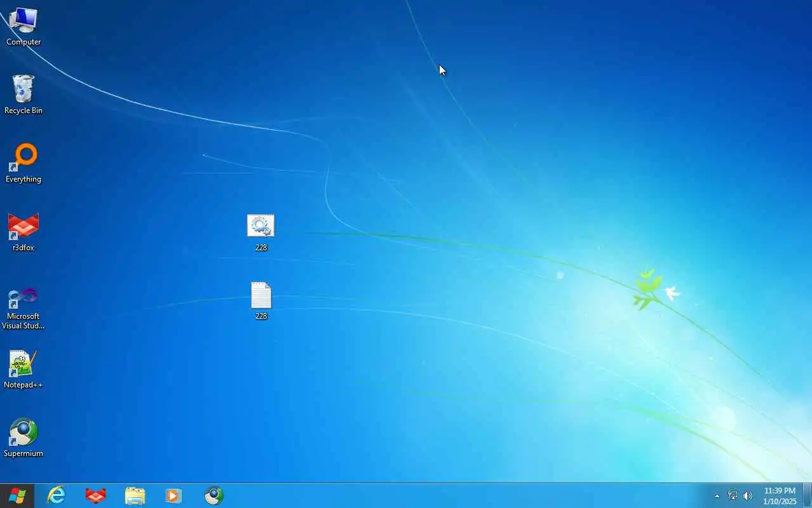
Task: Open Windows Explorer from taskbar
Action: pos(135,495)
